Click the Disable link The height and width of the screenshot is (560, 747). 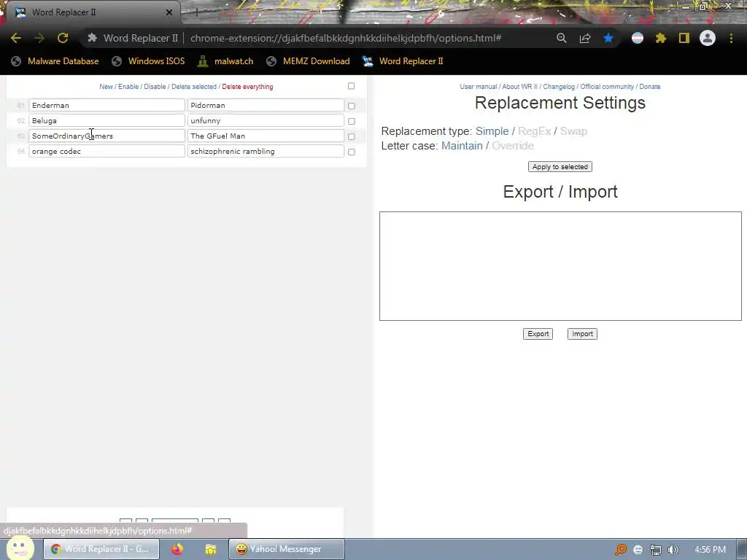tap(155, 87)
